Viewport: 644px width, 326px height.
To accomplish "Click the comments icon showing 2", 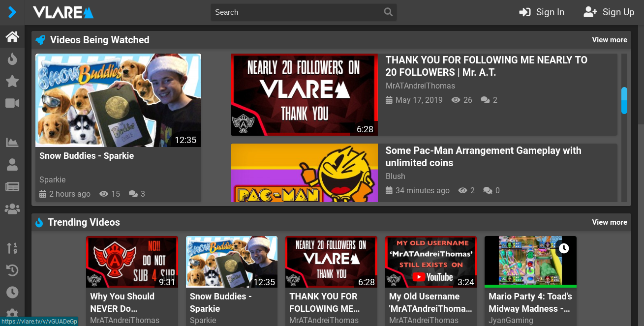I will coord(485,100).
